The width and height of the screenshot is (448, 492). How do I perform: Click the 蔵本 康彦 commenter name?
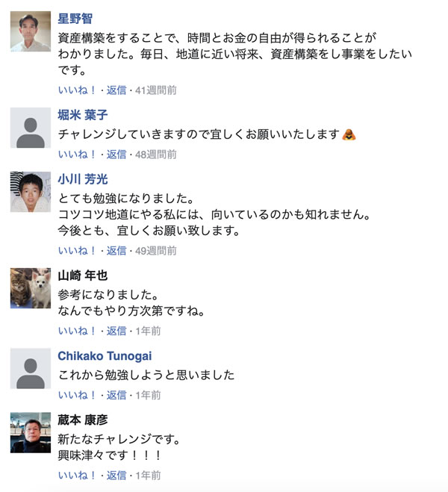[x=83, y=420]
